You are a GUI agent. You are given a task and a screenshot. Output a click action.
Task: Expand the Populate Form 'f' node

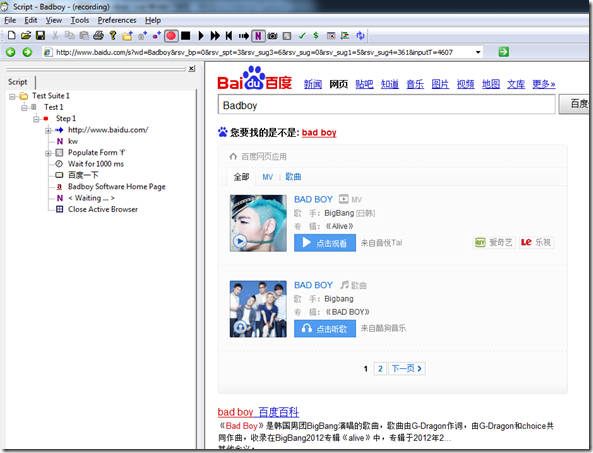click(x=48, y=153)
